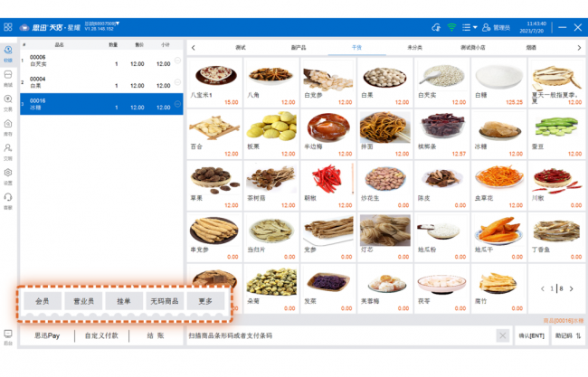Expand the store selector arrow beside version
Screen dimensions: 588x377
coord(118,24)
